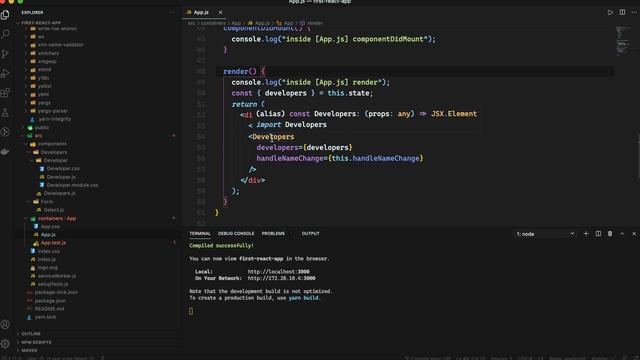The width and height of the screenshot is (640, 360).
Task: Open logo.svg file
Action: [x=48, y=268]
